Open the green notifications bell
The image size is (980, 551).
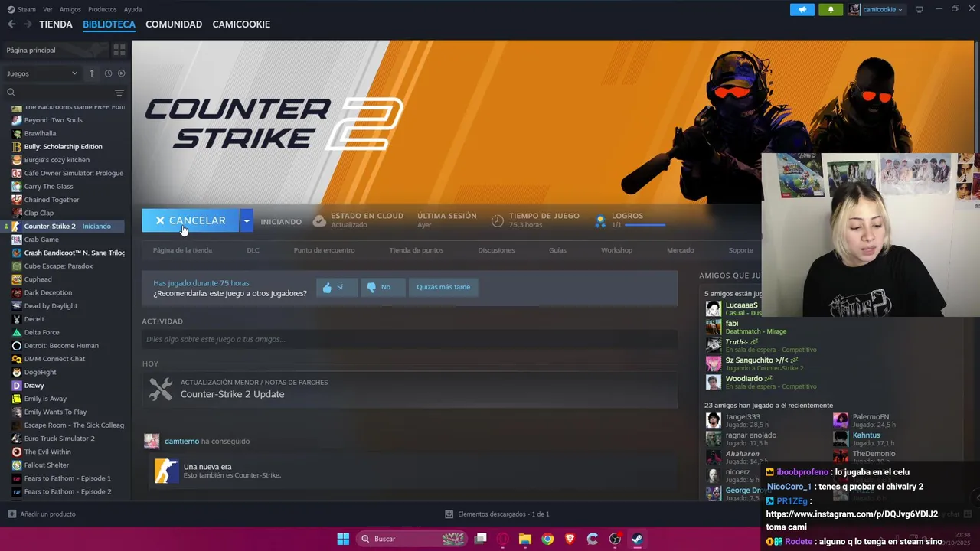tap(831, 9)
